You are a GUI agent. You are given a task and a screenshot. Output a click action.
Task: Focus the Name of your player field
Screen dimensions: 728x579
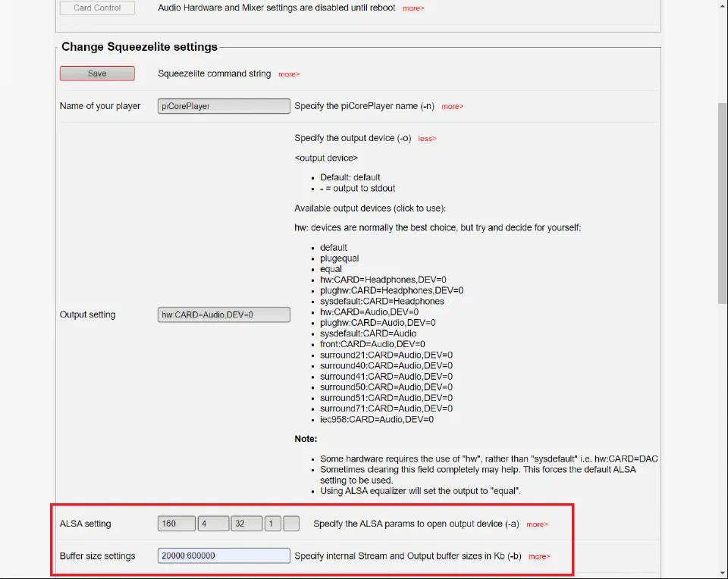[x=224, y=106]
